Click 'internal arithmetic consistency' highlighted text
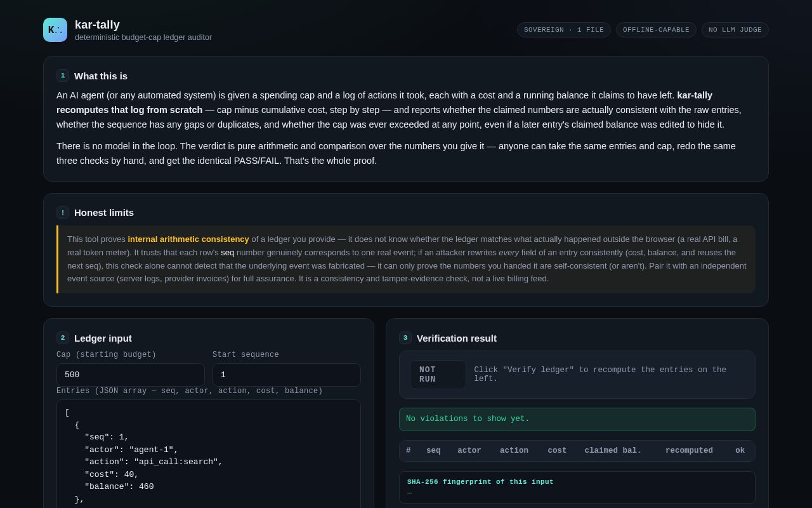The height and width of the screenshot is (508, 812). (188, 239)
